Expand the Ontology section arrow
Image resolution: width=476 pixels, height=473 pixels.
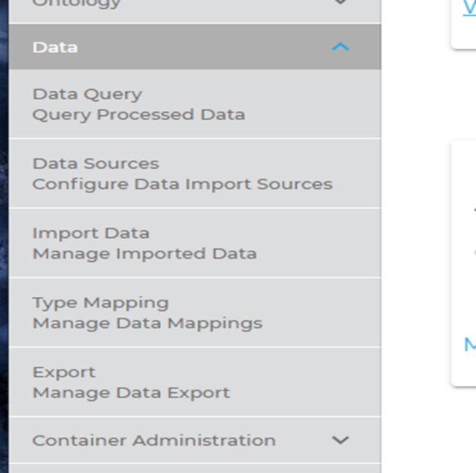(340, 3)
